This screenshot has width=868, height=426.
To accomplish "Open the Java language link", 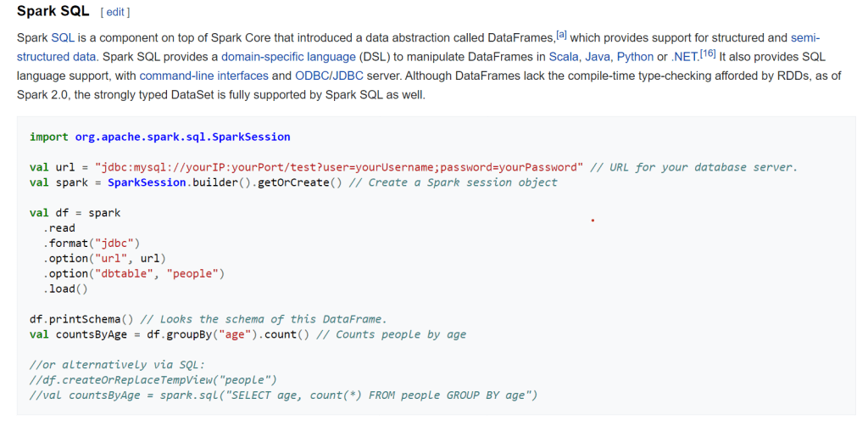I will [598, 57].
